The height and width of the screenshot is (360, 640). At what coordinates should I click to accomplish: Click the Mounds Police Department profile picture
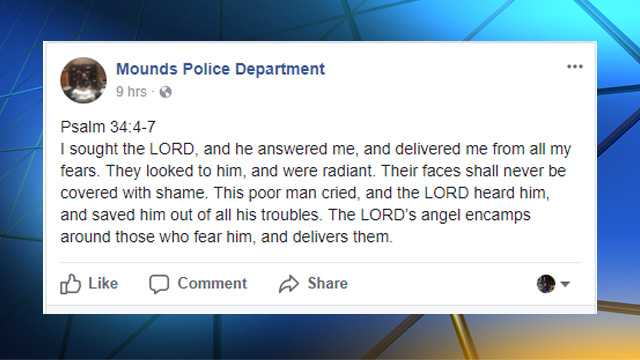(83, 80)
